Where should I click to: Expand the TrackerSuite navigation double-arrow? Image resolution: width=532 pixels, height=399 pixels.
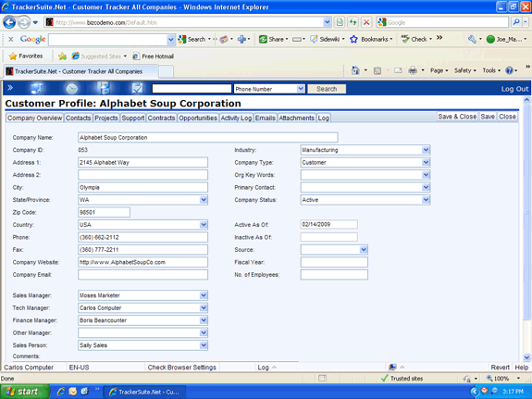[10, 88]
